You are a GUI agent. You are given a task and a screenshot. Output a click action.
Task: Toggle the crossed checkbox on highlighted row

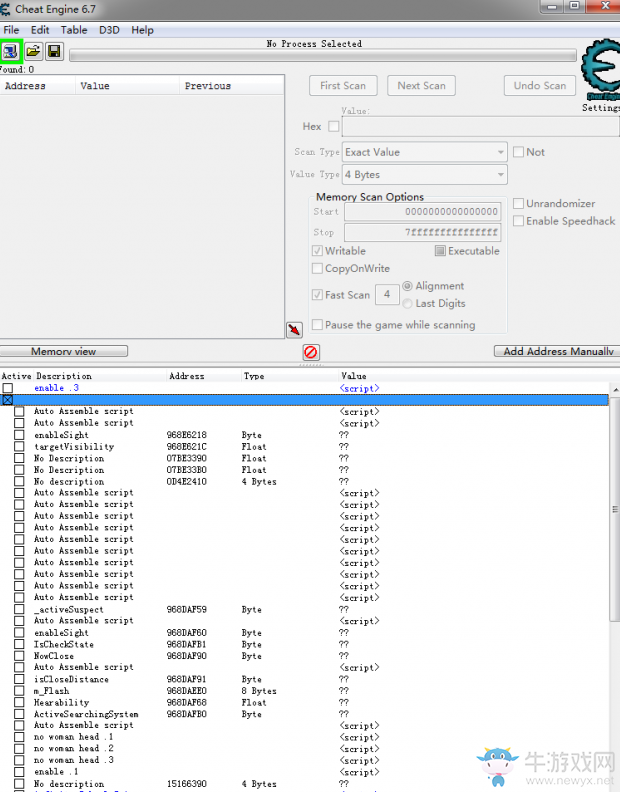coord(8,400)
